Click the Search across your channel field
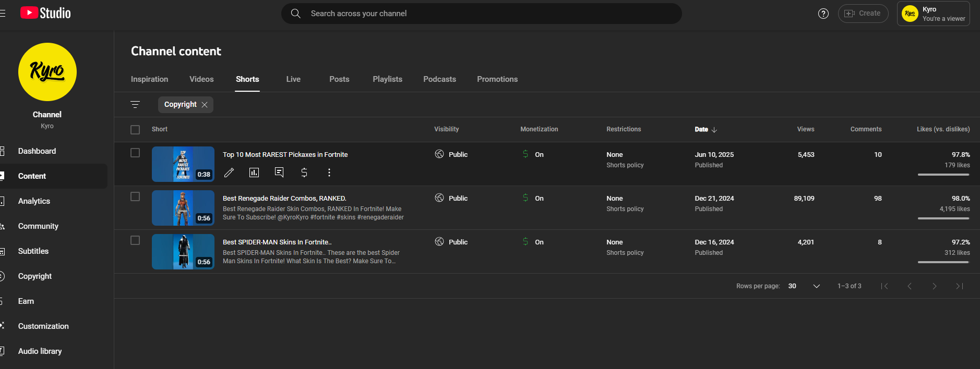The height and width of the screenshot is (369, 980). [482, 14]
